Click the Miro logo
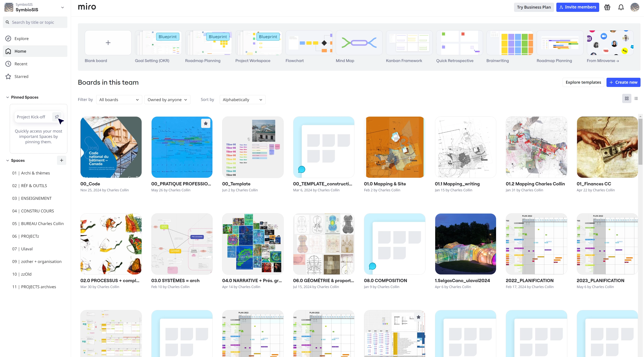This screenshot has height=357, width=644. pos(87,7)
